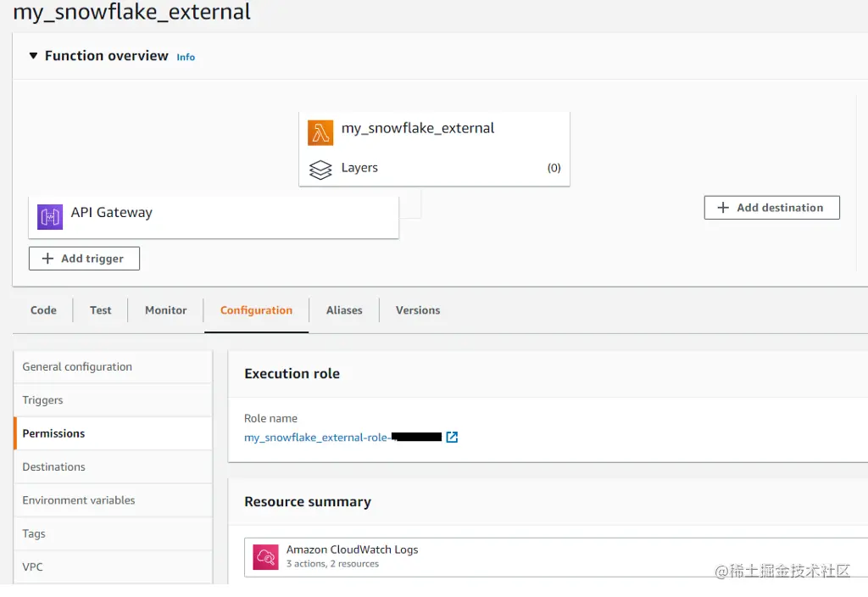Click the Amazon CloudWatch Logs icon
This screenshot has width=868, height=597.
point(265,557)
